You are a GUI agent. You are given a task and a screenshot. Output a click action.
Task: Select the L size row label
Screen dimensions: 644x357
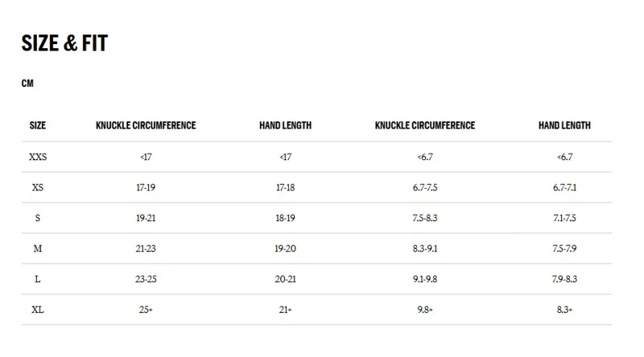[x=38, y=279]
